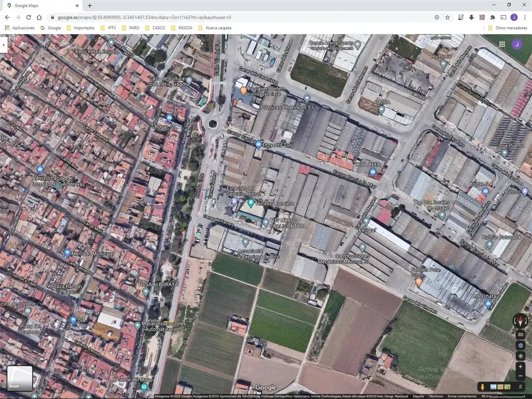Open the Mercado Municipal marker
This screenshot has height=399, width=532.
coord(67,253)
